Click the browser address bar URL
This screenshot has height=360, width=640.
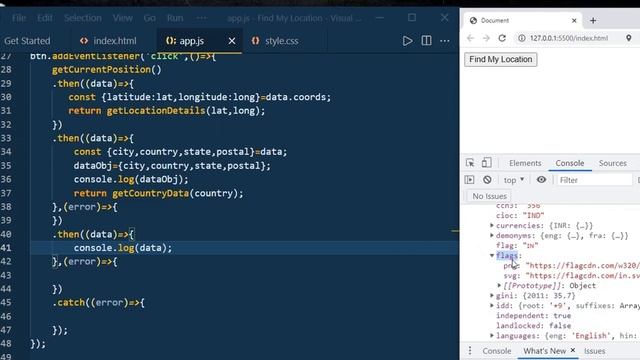569,38
